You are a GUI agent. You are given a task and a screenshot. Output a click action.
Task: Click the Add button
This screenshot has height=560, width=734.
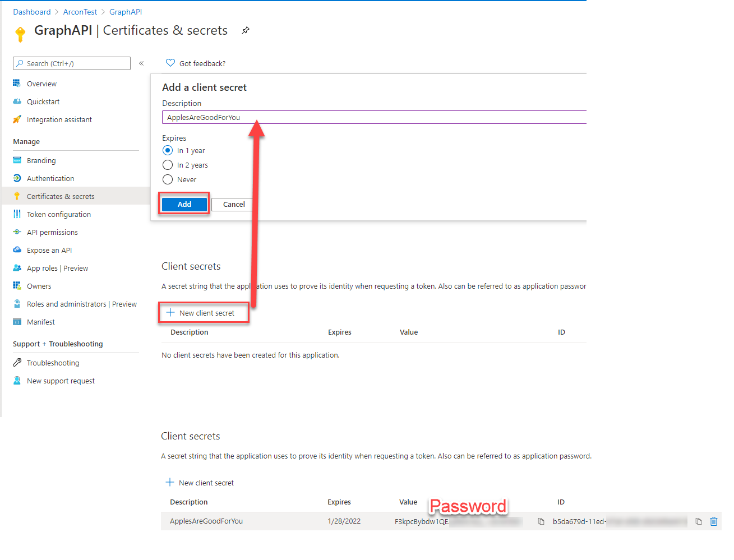(184, 204)
